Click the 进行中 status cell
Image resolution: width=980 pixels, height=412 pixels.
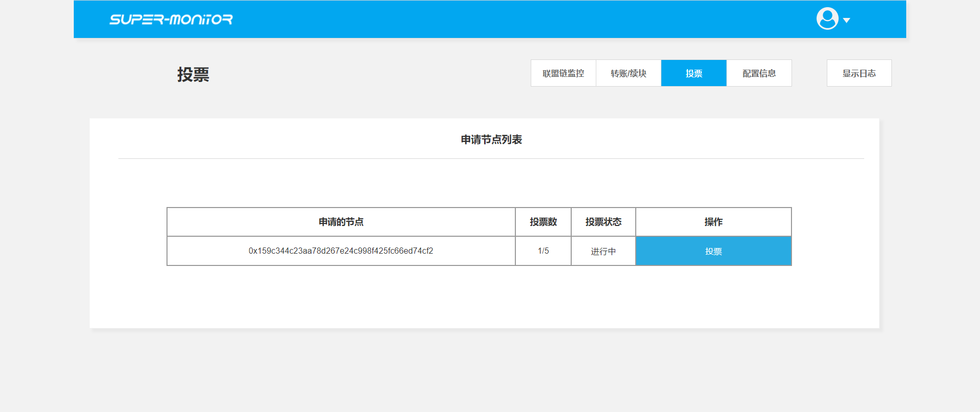[x=603, y=251]
